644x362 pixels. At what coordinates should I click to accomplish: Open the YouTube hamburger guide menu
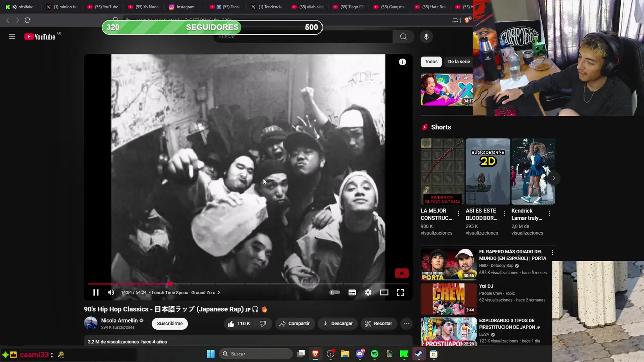12,36
